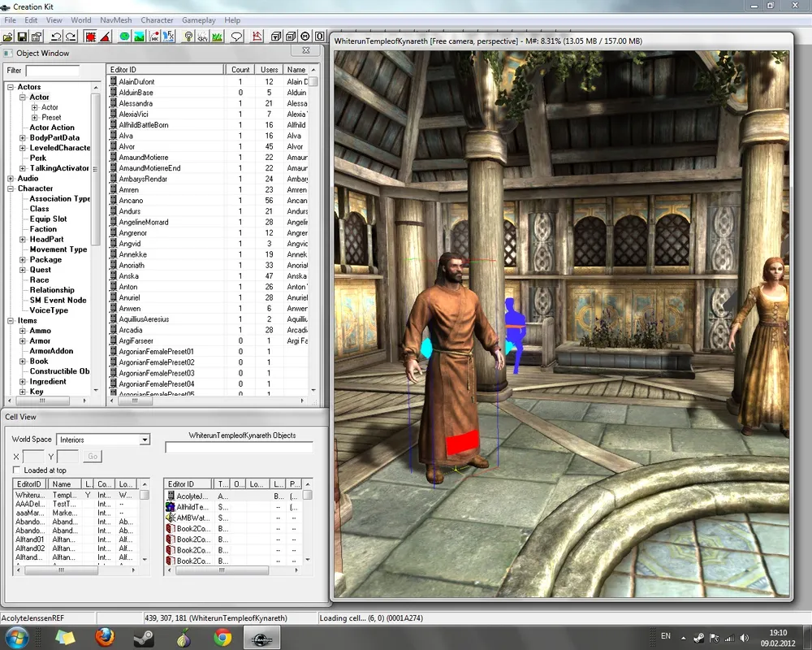Viewport: 812px width, 650px height.
Task: Toggle the light bulb lighting icon
Action: tap(188, 37)
